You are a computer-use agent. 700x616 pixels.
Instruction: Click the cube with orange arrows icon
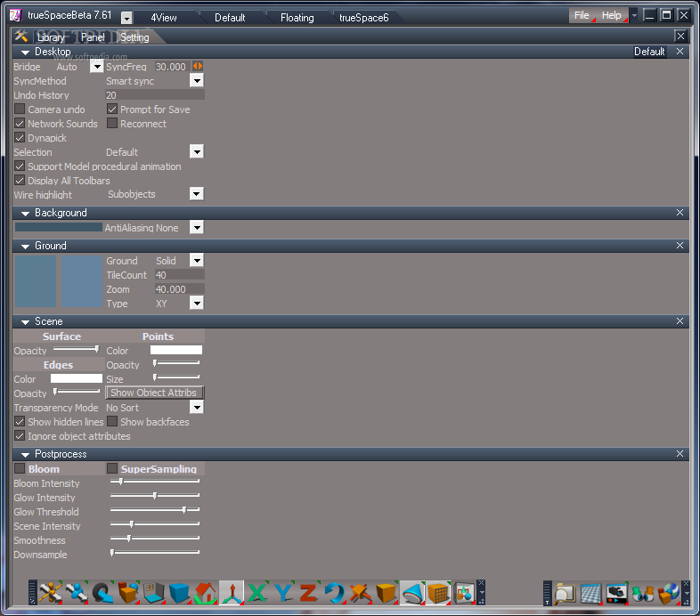[x=361, y=593]
